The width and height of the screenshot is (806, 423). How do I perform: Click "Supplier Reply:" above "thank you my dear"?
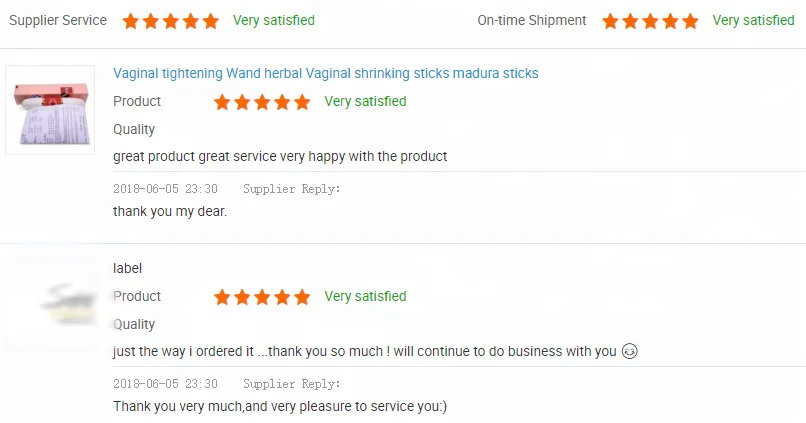[292, 189]
